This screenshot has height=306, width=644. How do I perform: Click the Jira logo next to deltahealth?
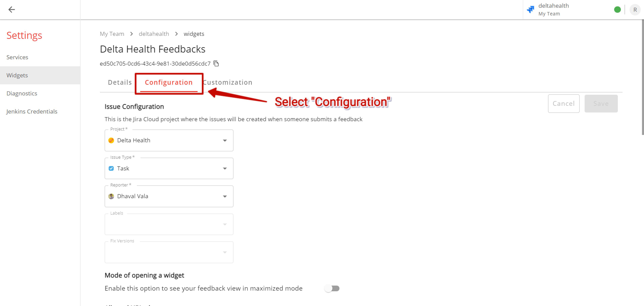point(530,10)
